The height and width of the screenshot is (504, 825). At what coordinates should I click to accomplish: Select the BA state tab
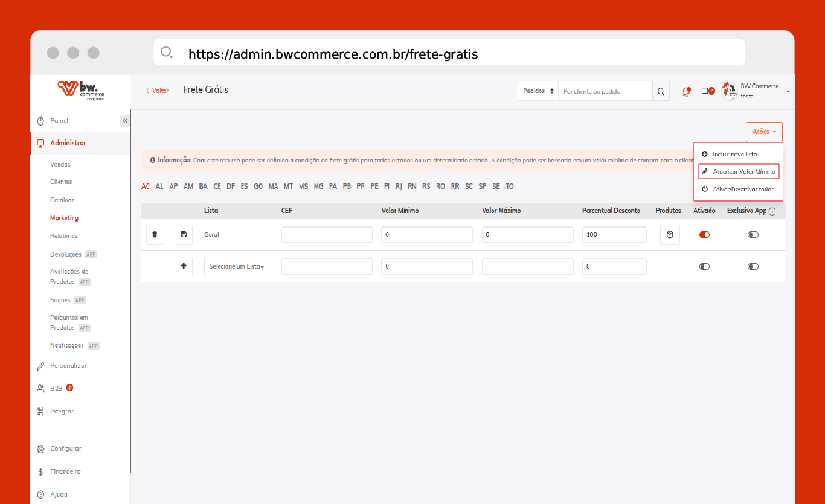(203, 187)
